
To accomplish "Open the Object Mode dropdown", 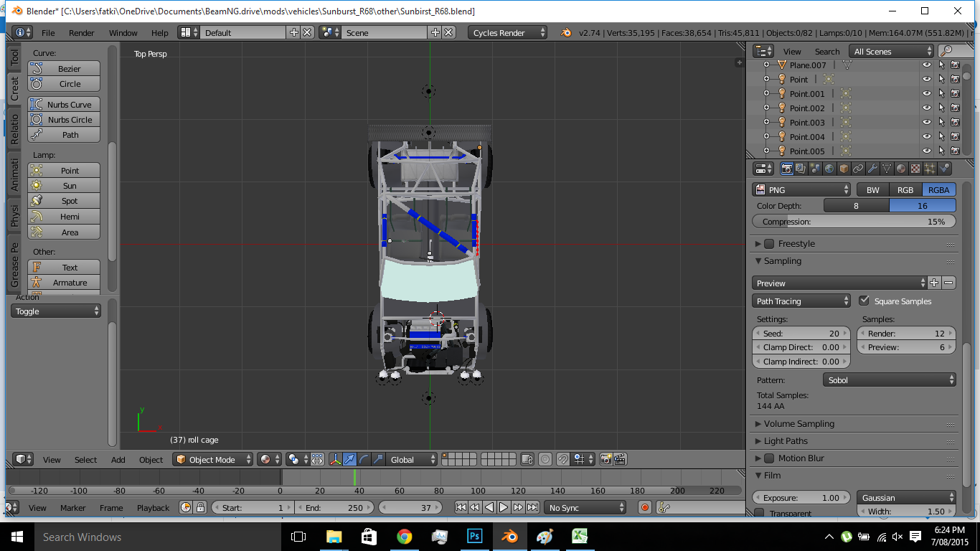I will click(x=214, y=459).
